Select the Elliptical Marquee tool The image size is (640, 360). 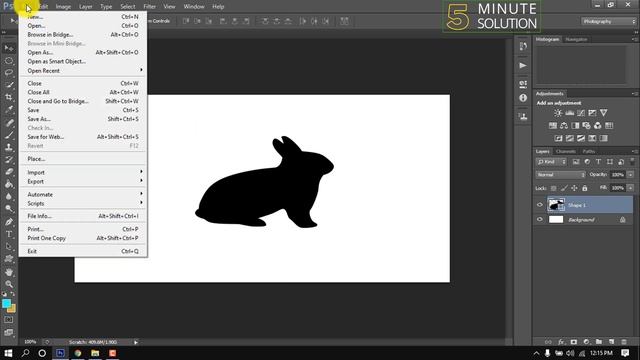point(9,60)
